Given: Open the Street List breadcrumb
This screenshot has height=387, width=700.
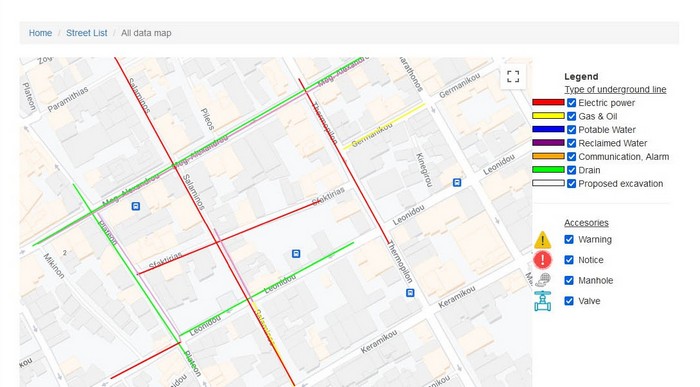Looking at the screenshot, I should pos(87,33).
